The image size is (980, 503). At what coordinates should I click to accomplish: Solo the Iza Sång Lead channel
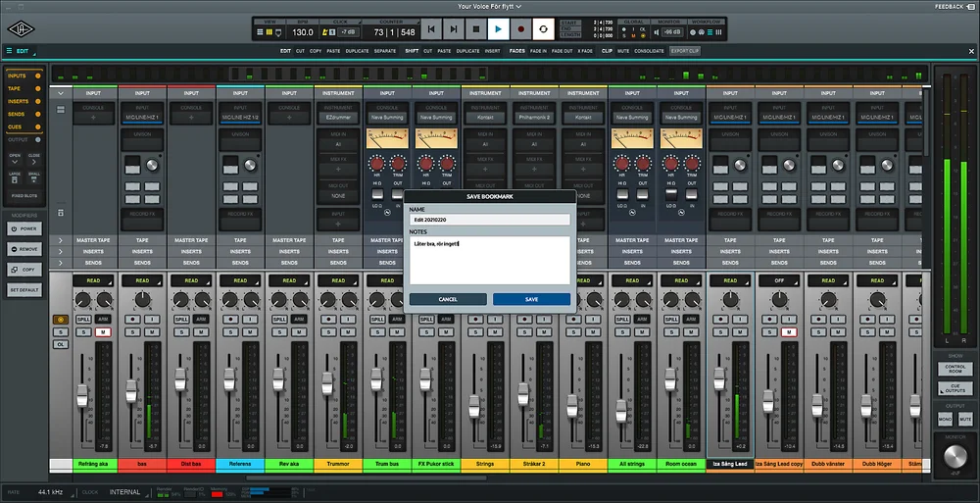[x=720, y=332]
